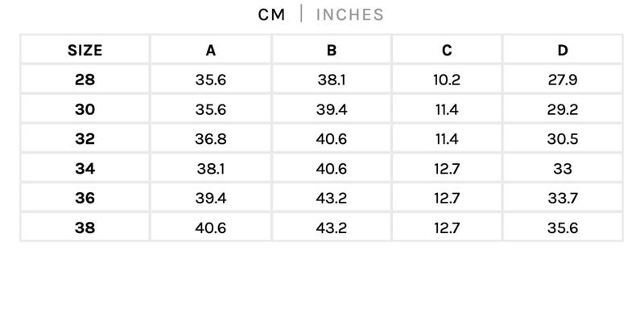Select size 34 row label
Viewport: 644px width, 324px height.
[85, 169]
